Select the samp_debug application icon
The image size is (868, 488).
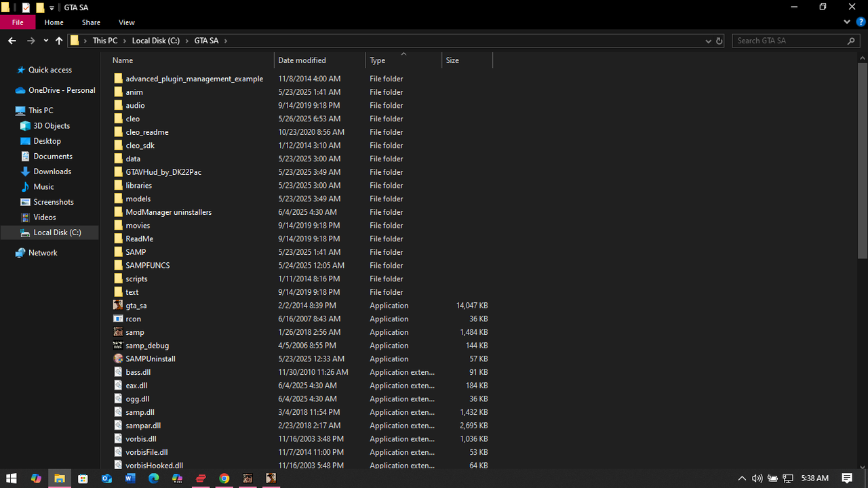tap(118, 346)
